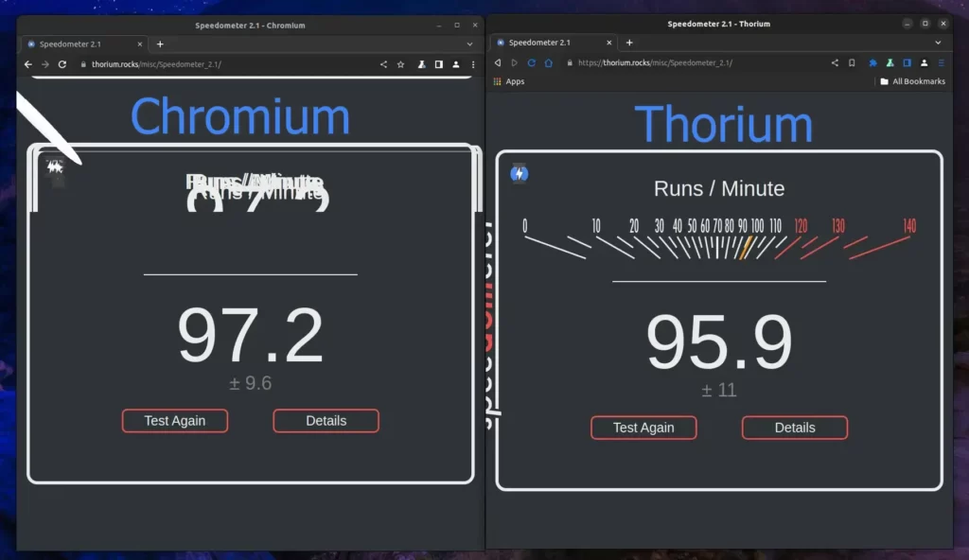Open Chromium's three-dot menu
This screenshot has height=560, width=969.
coord(473,64)
